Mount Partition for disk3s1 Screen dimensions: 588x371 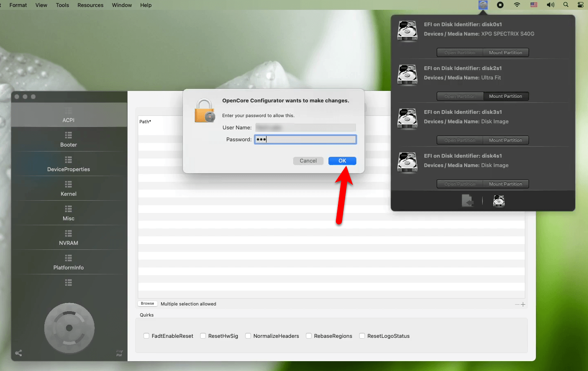506,140
